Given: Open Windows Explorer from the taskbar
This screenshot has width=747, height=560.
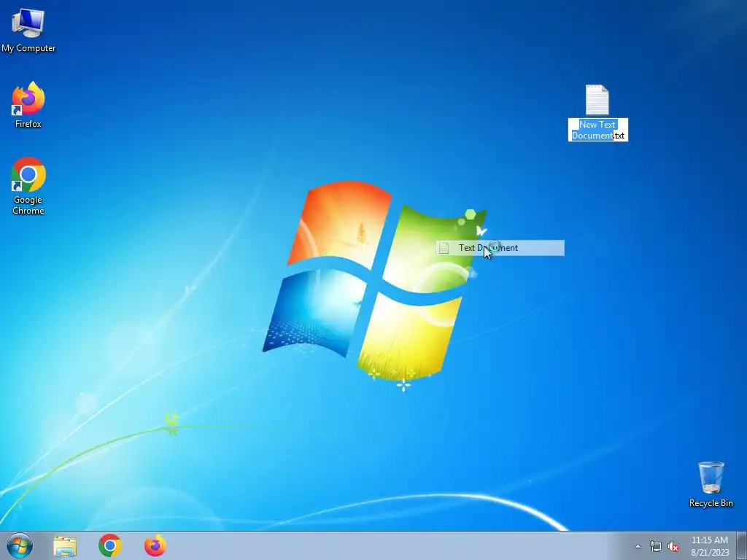Looking at the screenshot, I should [65, 545].
